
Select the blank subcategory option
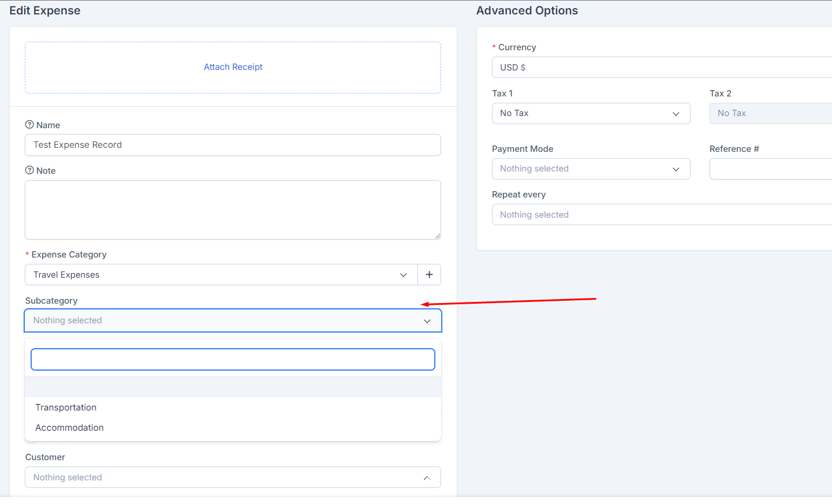coord(233,387)
